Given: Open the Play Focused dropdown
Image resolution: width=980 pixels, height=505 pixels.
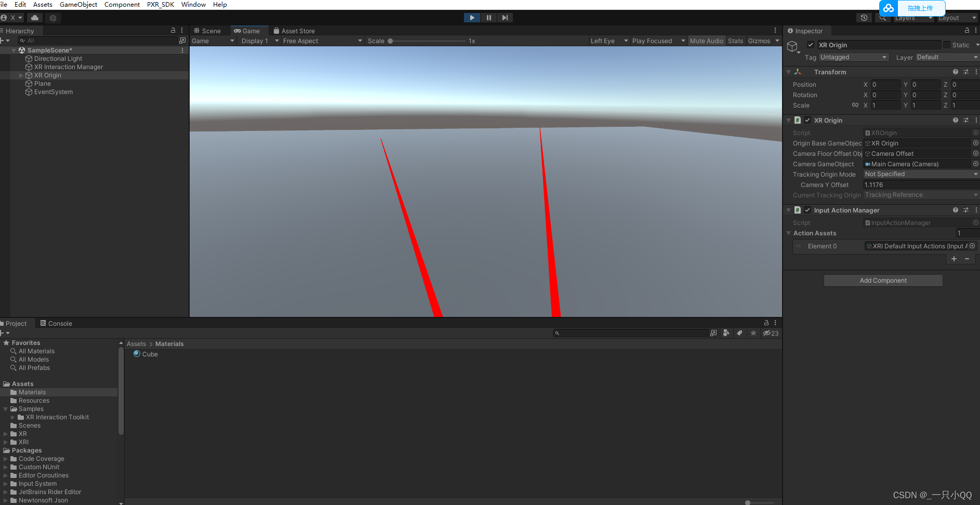Looking at the screenshot, I should click(x=658, y=41).
